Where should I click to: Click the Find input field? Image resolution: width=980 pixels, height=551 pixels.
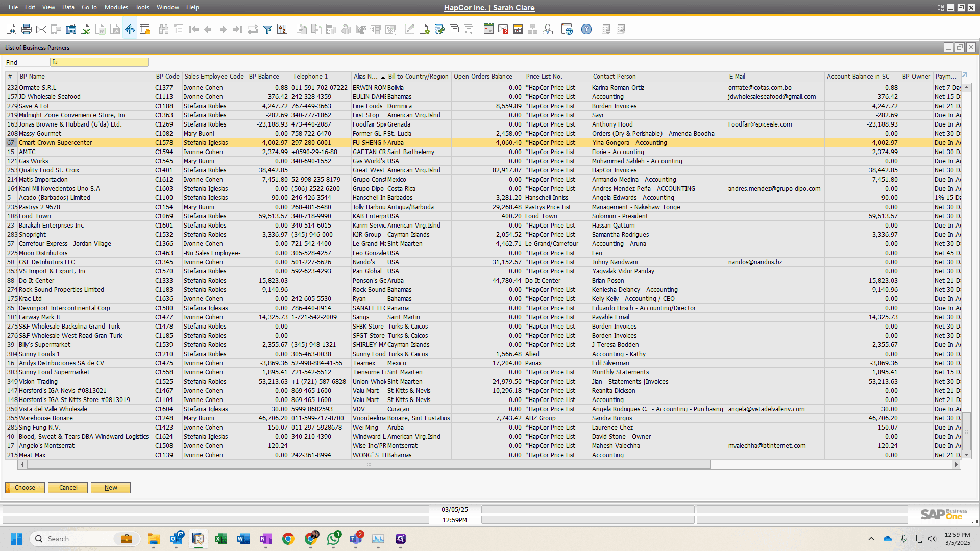[x=99, y=62]
